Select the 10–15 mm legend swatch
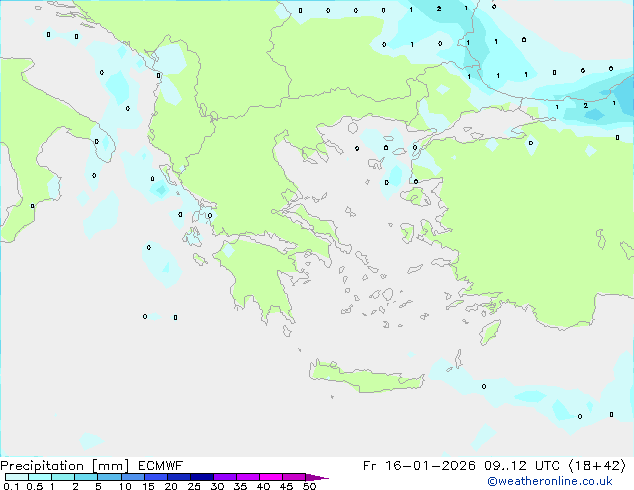 [x=132, y=477]
